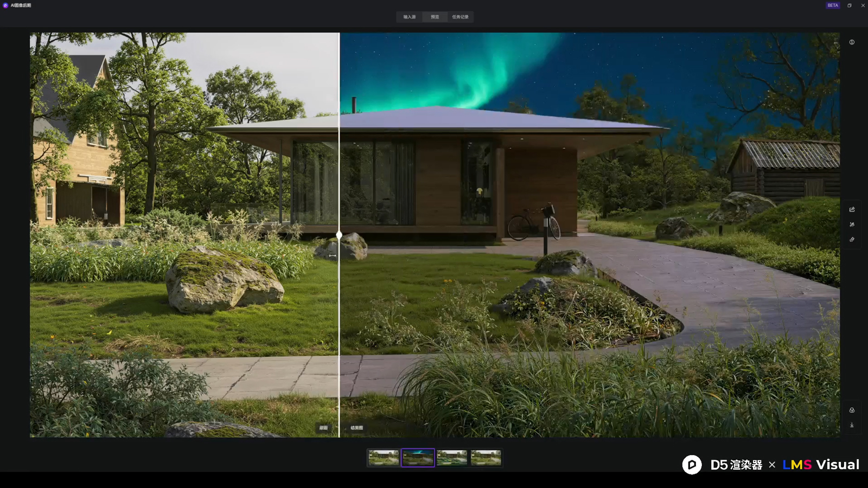Click the magic wand icon in right sidebar
The image size is (868, 488).
click(852, 224)
